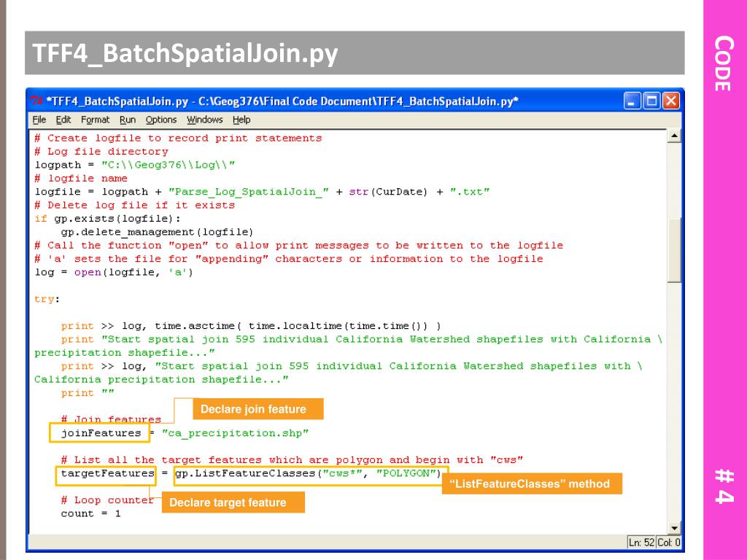Screen dimensions: 747x560
Task: Click the line 'gp.delete_management(logfile)'
Action: (x=157, y=232)
